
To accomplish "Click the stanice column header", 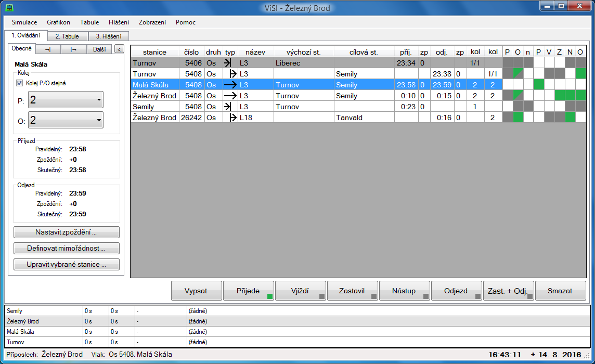I will (x=155, y=52).
